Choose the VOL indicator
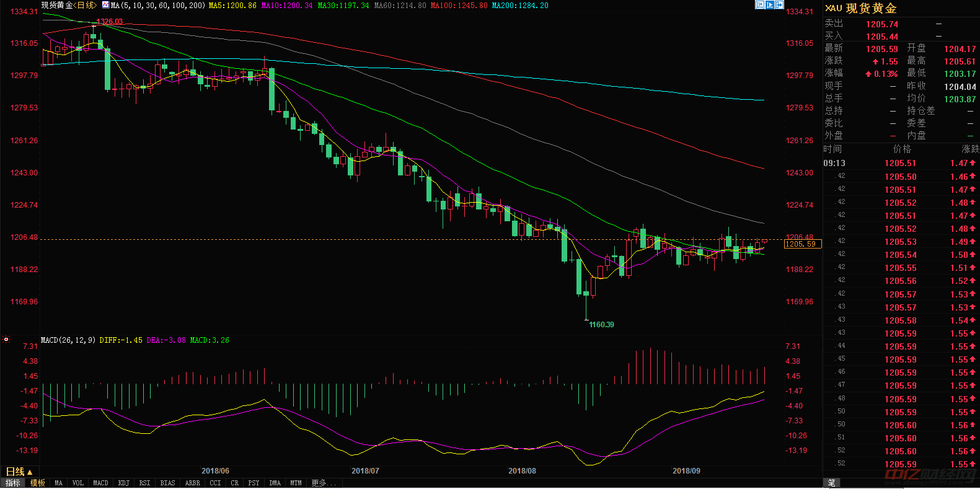 [77, 483]
